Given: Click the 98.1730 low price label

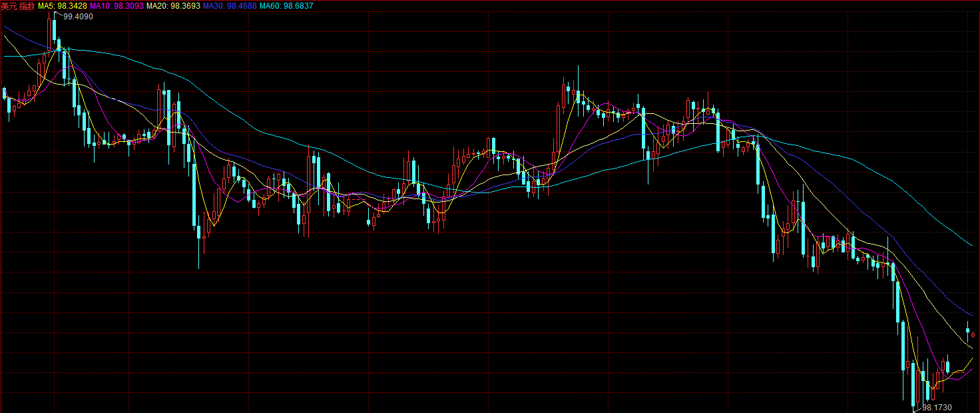Looking at the screenshot, I should pos(937,407).
